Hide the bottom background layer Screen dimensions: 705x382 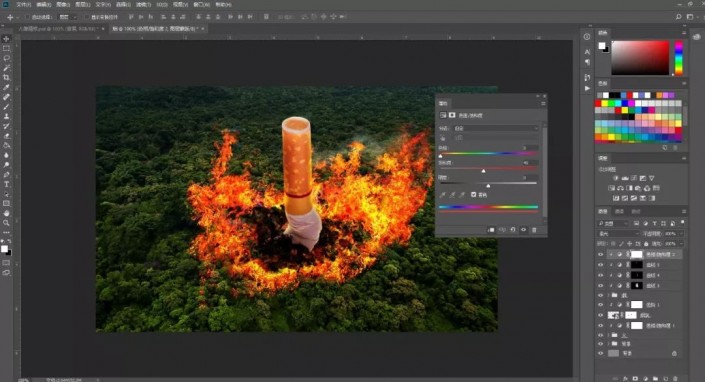[600, 353]
